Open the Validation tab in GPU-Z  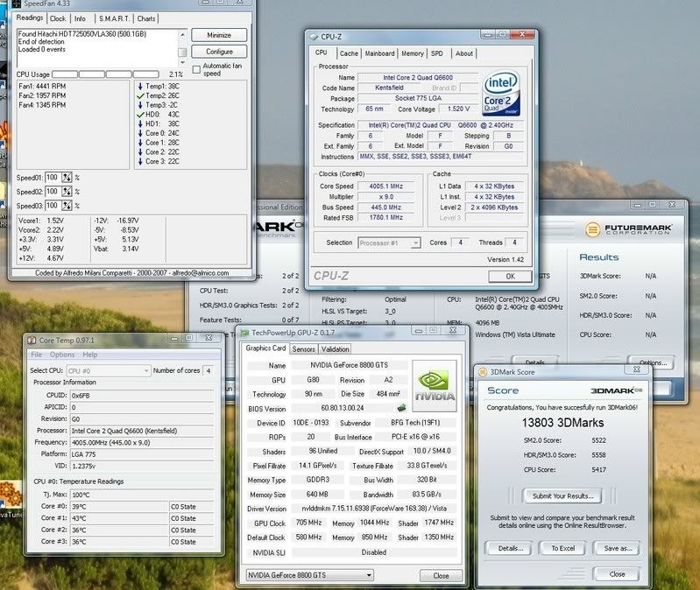[335, 349]
